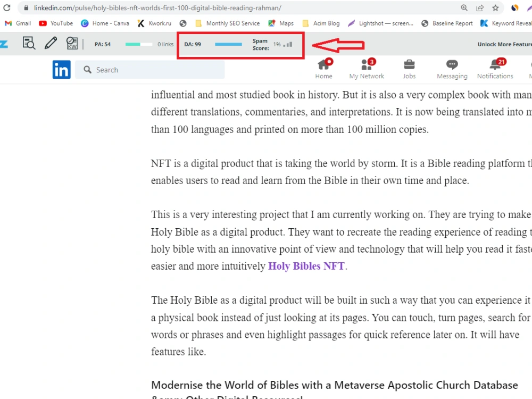Open My Network tab
The image size is (532, 399).
367,69
